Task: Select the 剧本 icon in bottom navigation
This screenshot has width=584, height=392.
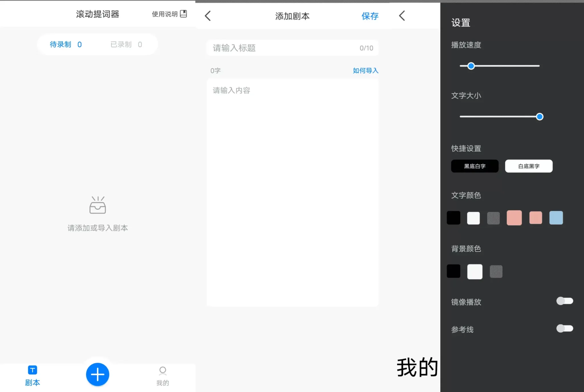Action: (x=32, y=376)
